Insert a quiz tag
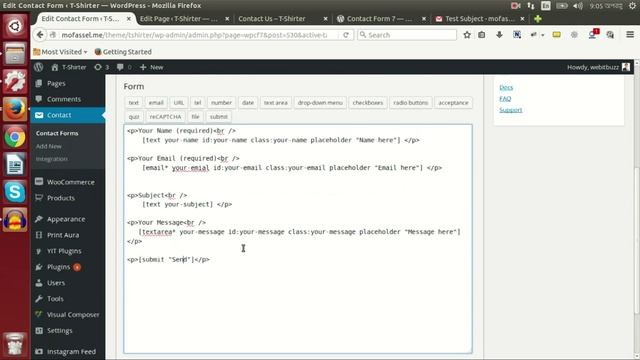 [x=133, y=117]
